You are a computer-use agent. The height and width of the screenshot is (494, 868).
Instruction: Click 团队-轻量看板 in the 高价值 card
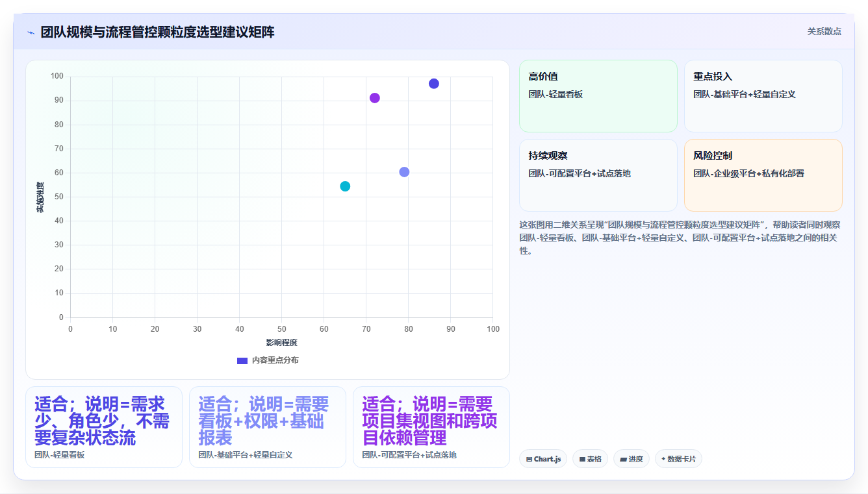tap(555, 94)
